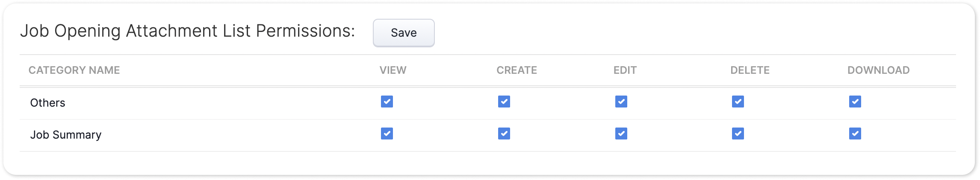Screen dimensions: 980x180
Task: Uncheck Delete permission for Job Summary
Action: click(738, 134)
